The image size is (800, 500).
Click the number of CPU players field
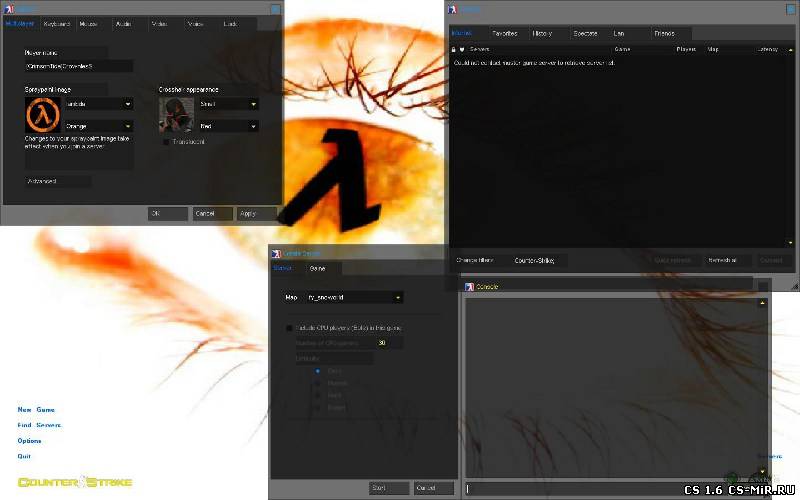(389, 343)
